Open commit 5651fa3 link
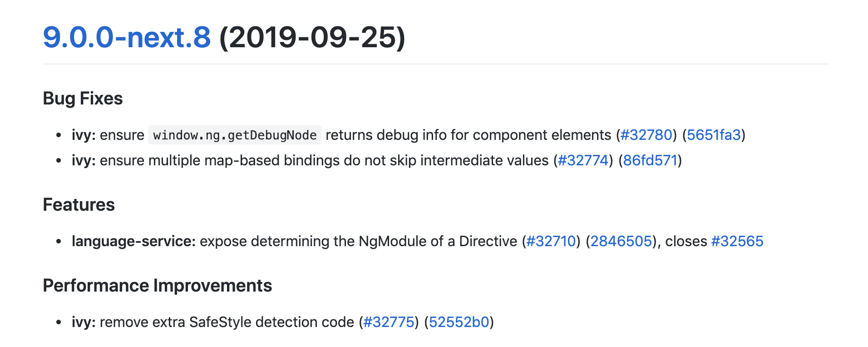 click(x=714, y=135)
